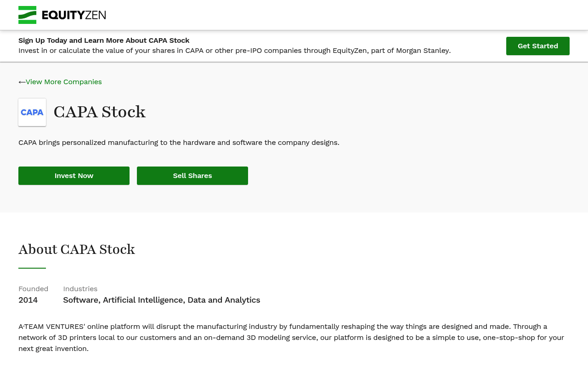The image size is (588, 368).
Task: Click the CAPA personalized manufacturing tagline
Action: (179, 143)
